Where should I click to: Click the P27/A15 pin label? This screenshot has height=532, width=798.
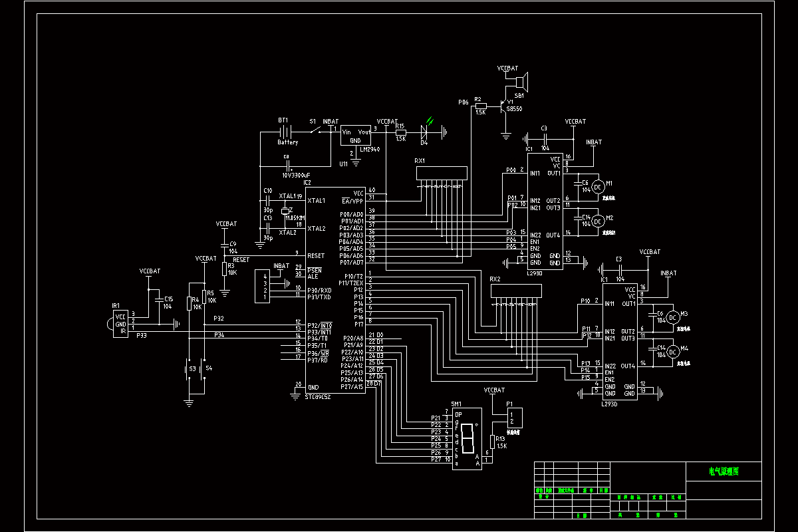[352, 386]
